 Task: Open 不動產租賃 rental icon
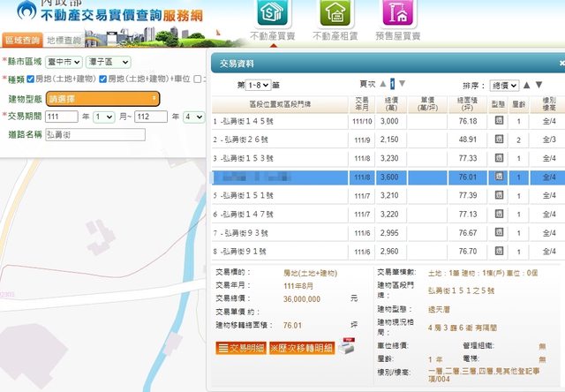click(x=334, y=18)
